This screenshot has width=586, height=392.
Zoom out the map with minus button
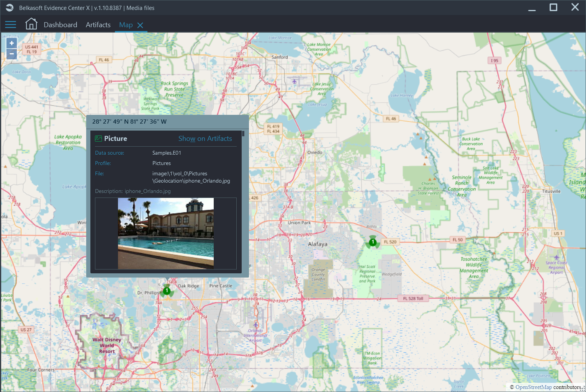[x=11, y=54]
